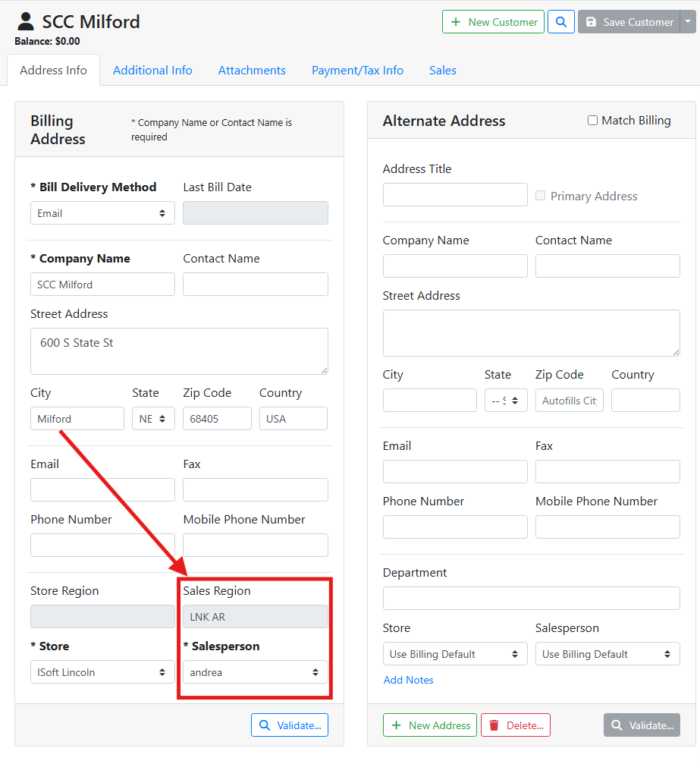The width and height of the screenshot is (700, 761).
Task: Click the New Customer button
Action: 494,22
